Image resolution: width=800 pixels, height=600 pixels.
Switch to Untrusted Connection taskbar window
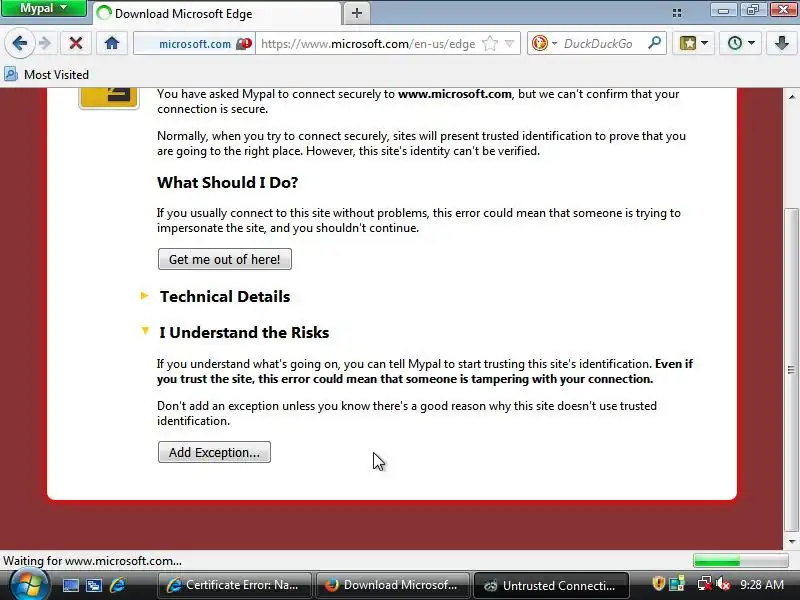551,585
